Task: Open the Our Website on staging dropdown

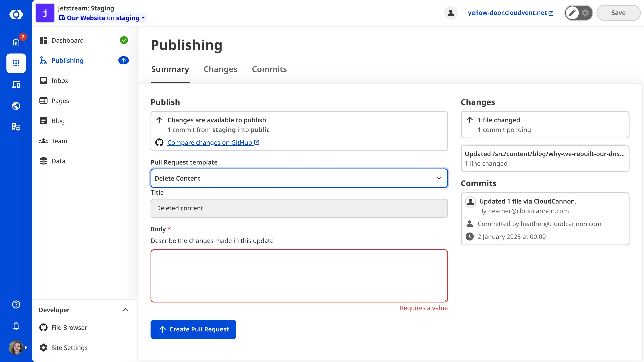Action: coord(102,18)
